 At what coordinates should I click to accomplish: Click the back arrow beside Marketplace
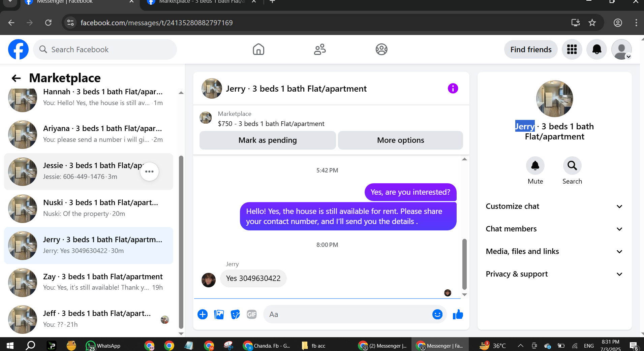(x=16, y=78)
